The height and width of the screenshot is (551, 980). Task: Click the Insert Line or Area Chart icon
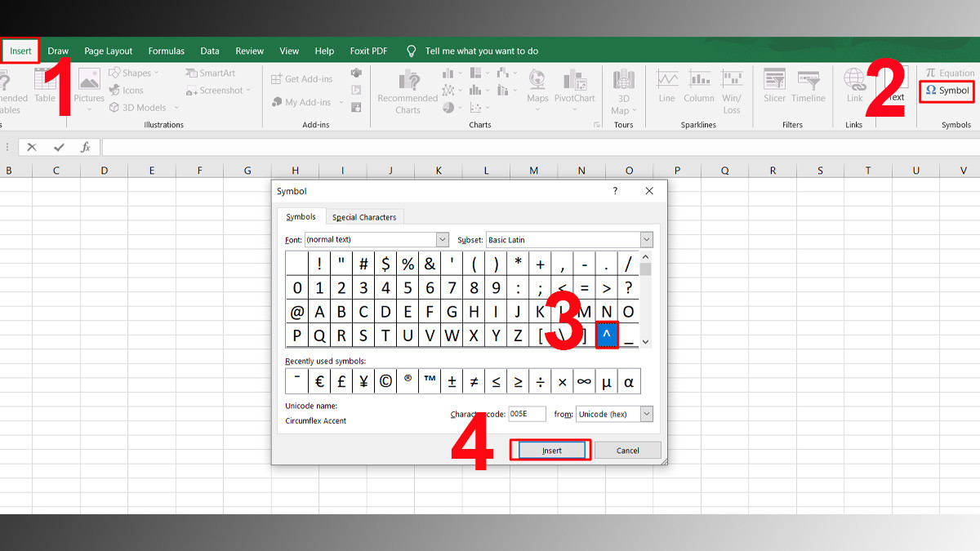(x=448, y=90)
